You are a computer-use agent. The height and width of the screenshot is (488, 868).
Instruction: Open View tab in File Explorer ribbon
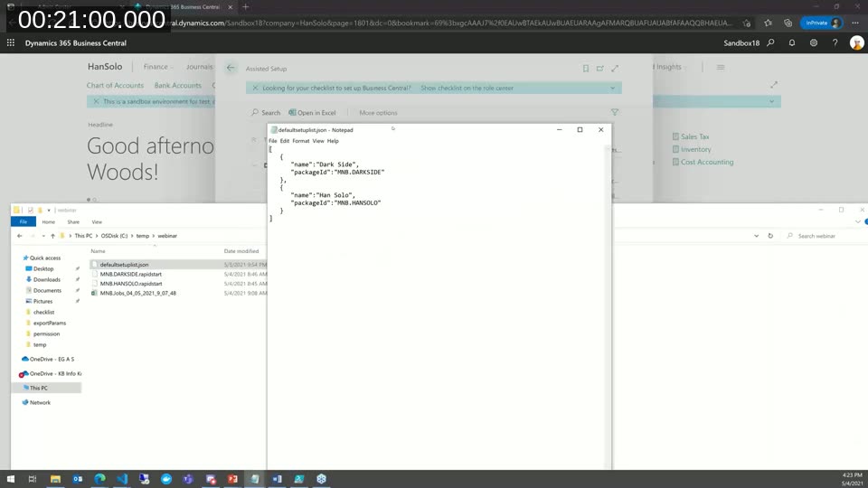tap(97, 222)
